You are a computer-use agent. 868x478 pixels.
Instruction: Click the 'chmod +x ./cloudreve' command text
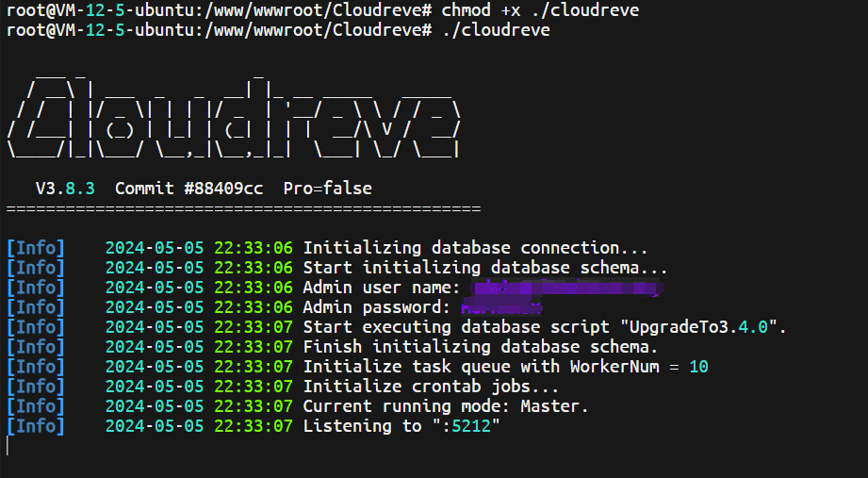click(540, 10)
